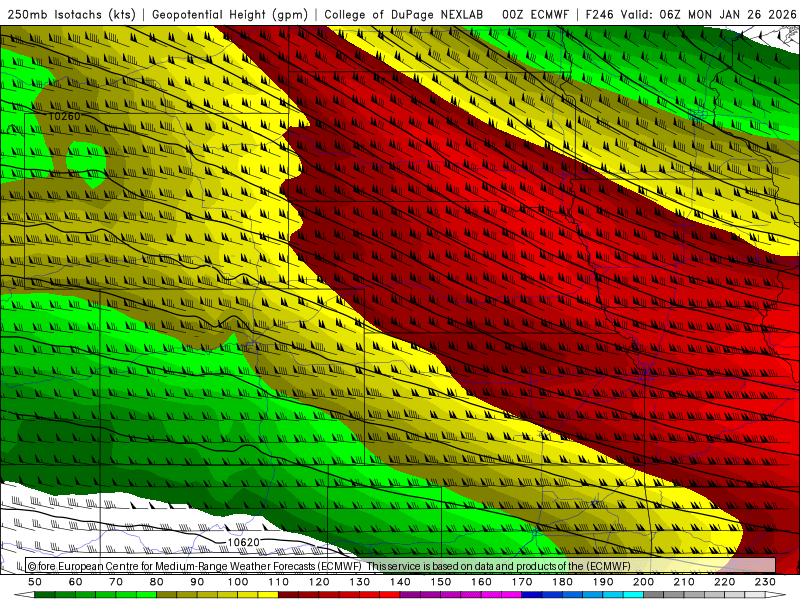Click the 180 knots legend label
Image resolution: width=800 pixels, height=600 pixels.
[x=562, y=582]
